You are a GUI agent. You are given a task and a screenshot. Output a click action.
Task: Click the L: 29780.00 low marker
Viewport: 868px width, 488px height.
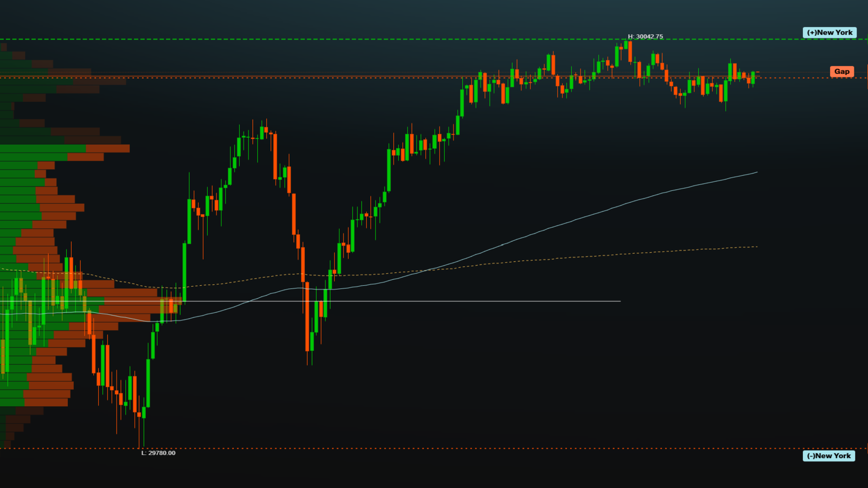click(x=158, y=453)
